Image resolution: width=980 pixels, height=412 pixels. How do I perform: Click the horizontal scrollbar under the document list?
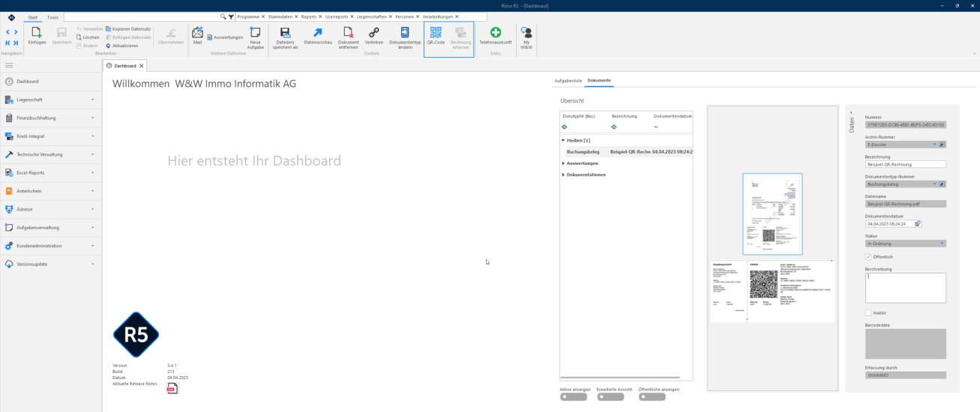(620, 378)
